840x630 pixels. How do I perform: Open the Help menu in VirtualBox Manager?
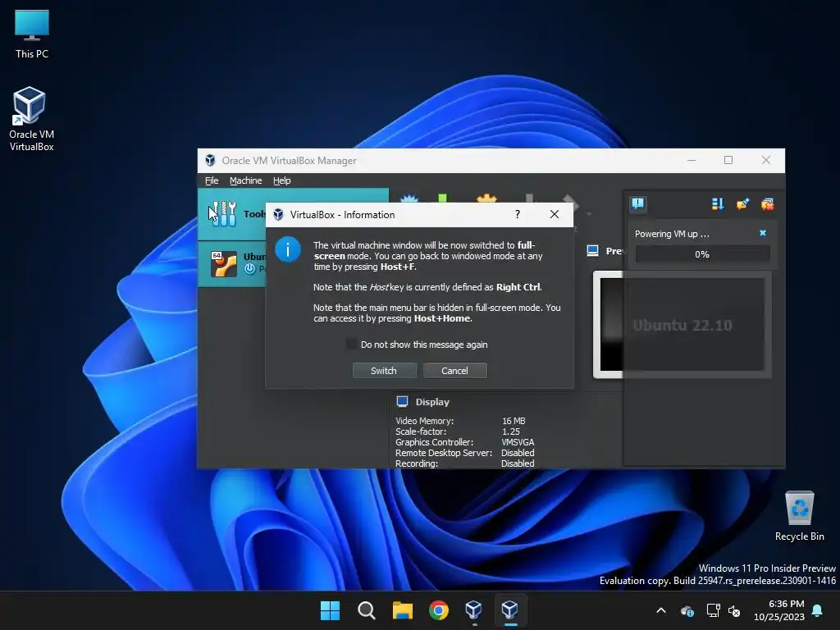point(282,180)
